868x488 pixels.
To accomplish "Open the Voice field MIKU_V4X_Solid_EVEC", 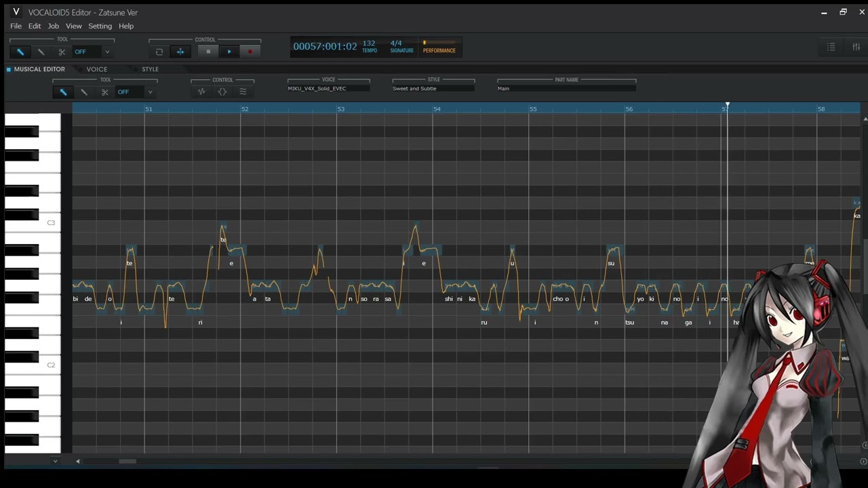I will click(328, 89).
